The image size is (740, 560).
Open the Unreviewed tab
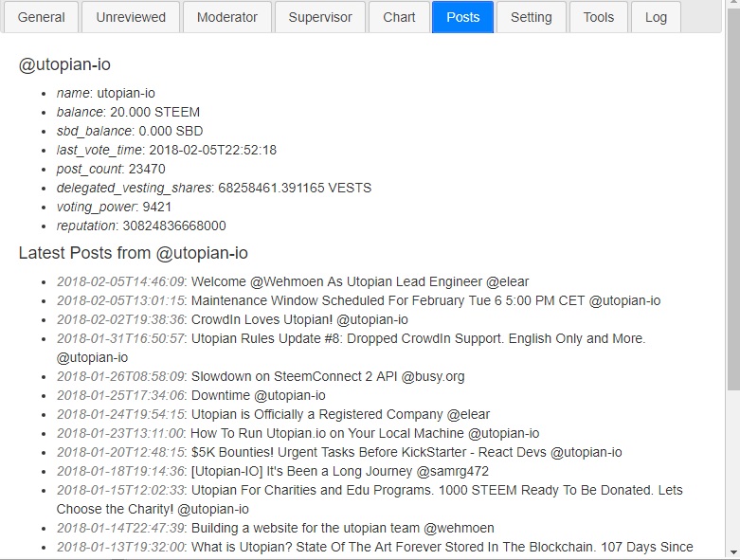pos(131,17)
